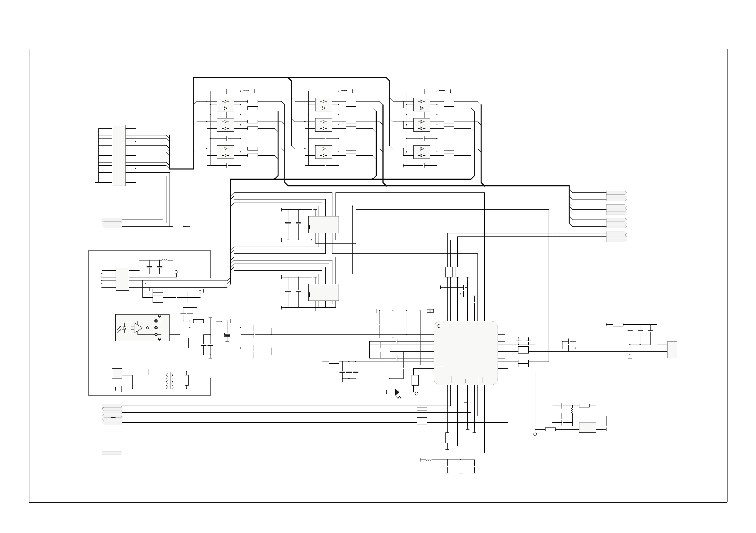Click the polarized capacitor symbol with plus sign
The image size is (756, 533).
[227, 335]
